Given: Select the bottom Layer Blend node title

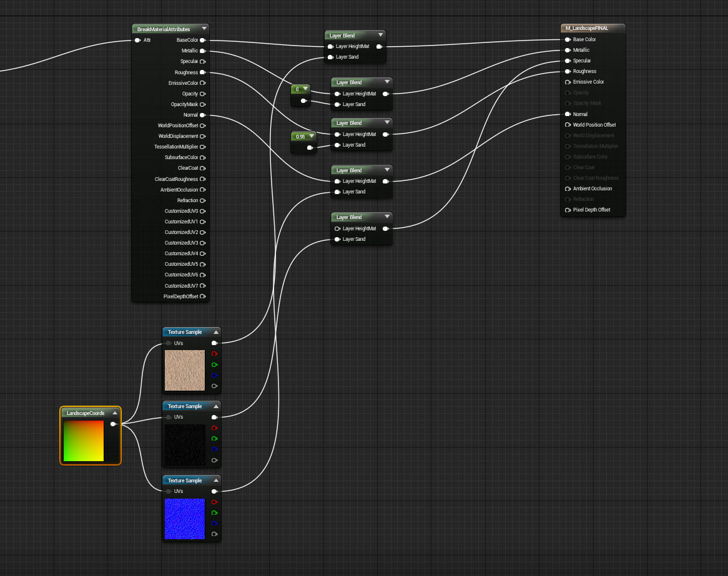Looking at the screenshot, I should (348, 217).
